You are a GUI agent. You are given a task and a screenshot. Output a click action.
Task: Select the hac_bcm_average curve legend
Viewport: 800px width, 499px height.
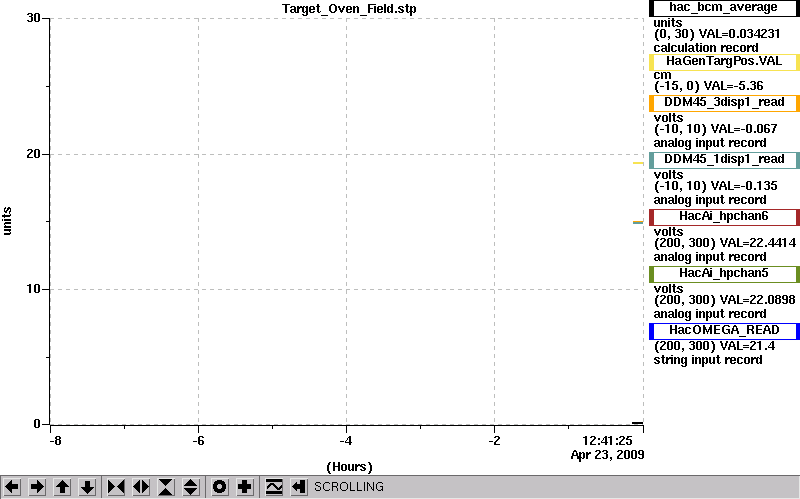click(723, 8)
